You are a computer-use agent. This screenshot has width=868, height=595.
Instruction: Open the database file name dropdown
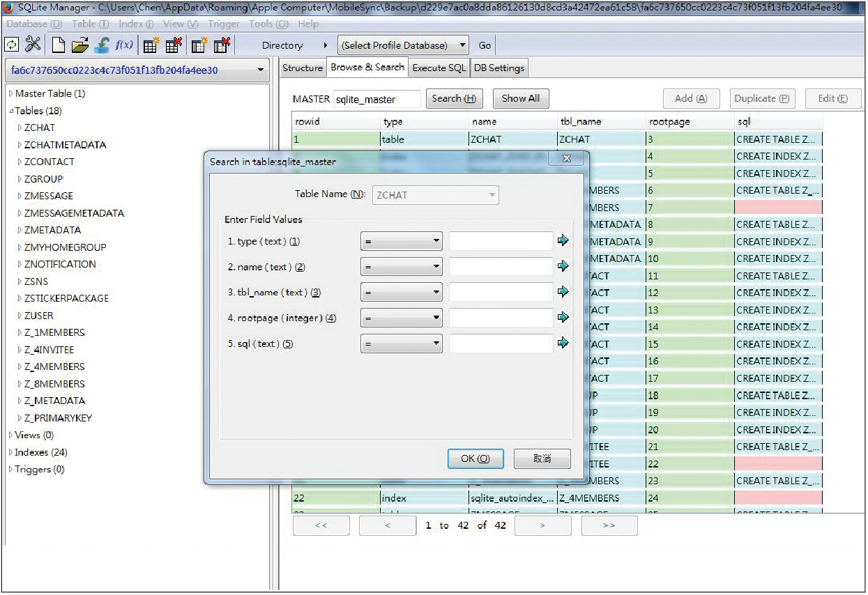click(137, 70)
